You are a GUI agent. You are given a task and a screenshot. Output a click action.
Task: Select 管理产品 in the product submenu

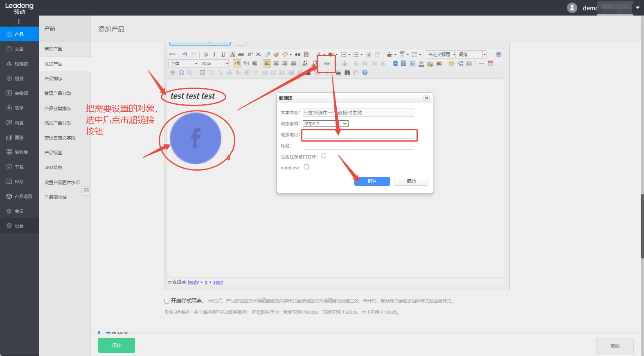coord(53,49)
